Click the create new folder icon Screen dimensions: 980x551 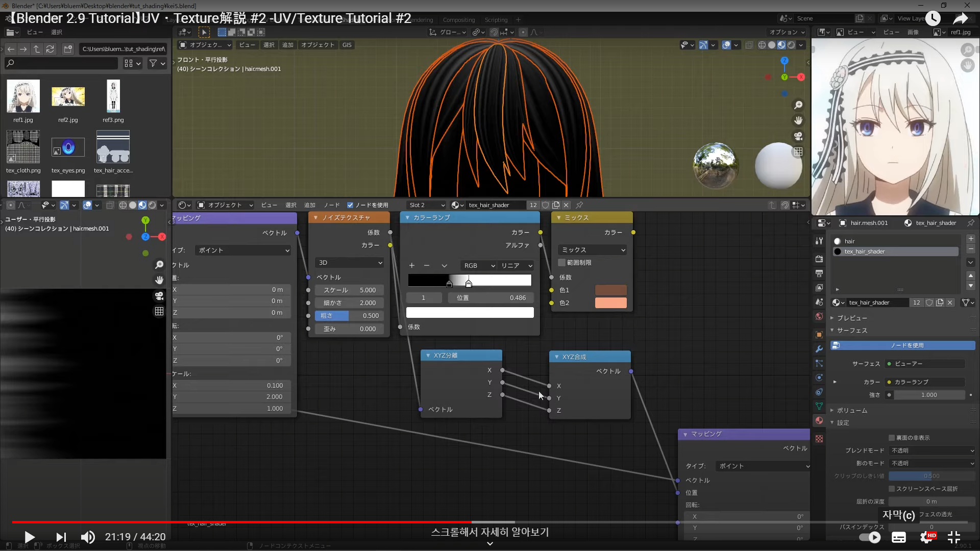click(68, 49)
